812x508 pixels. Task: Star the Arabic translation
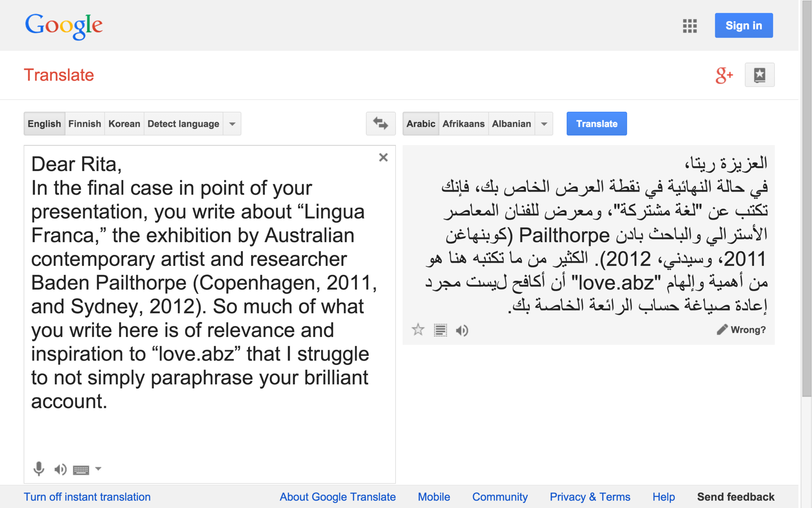(418, 330)
